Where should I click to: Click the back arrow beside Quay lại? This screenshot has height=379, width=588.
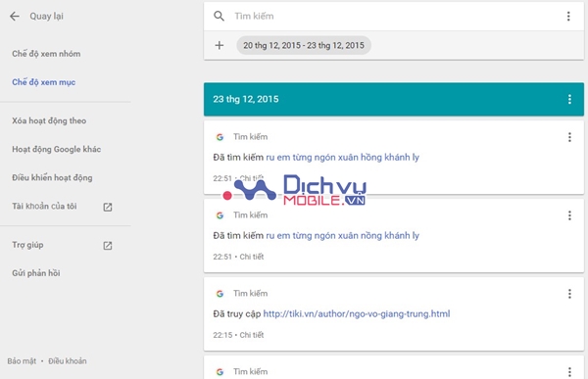coord(15,16)
